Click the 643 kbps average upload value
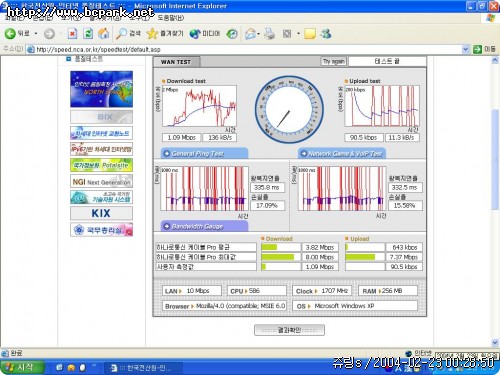 404,247
